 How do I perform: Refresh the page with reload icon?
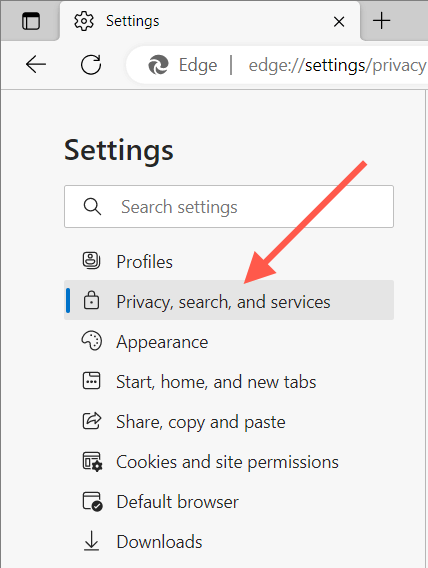click(x=91, y=65)
